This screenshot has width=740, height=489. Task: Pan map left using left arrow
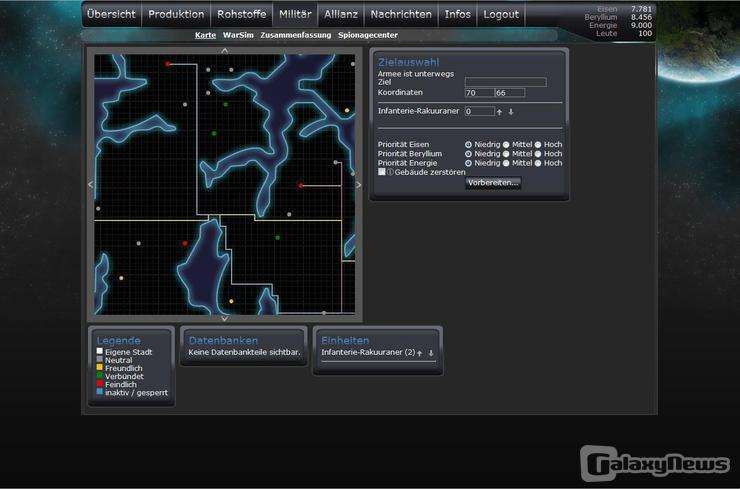click(x=91, y=184)
